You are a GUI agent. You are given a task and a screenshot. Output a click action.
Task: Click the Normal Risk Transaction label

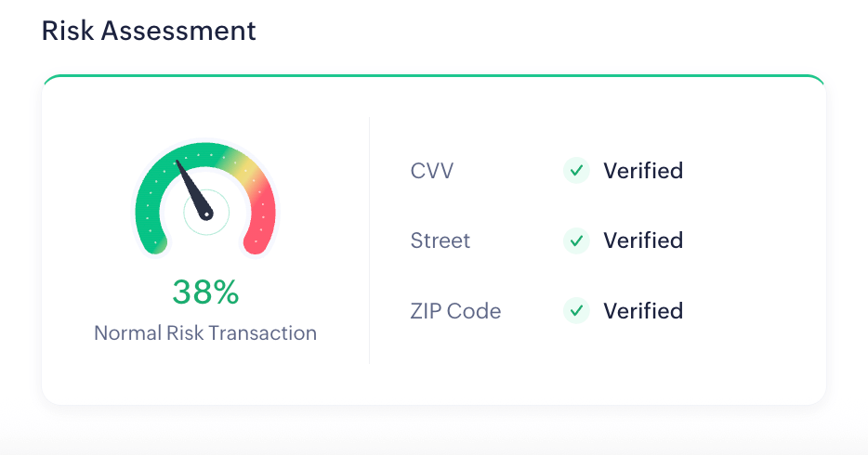205,332
